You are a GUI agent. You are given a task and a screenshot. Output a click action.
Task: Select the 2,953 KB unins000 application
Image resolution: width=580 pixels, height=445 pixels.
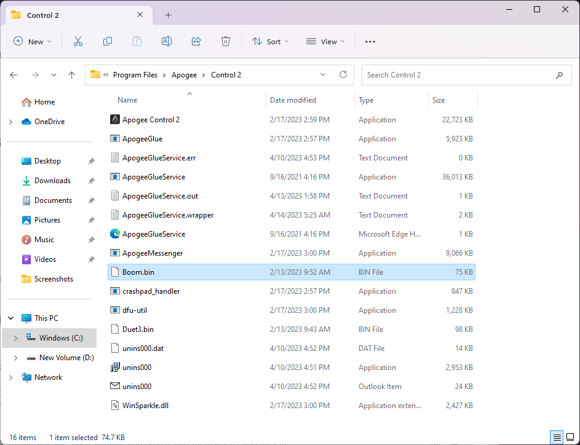click(291, 367)
